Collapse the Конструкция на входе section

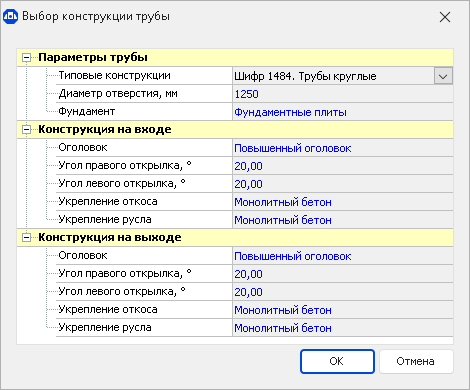26,130
